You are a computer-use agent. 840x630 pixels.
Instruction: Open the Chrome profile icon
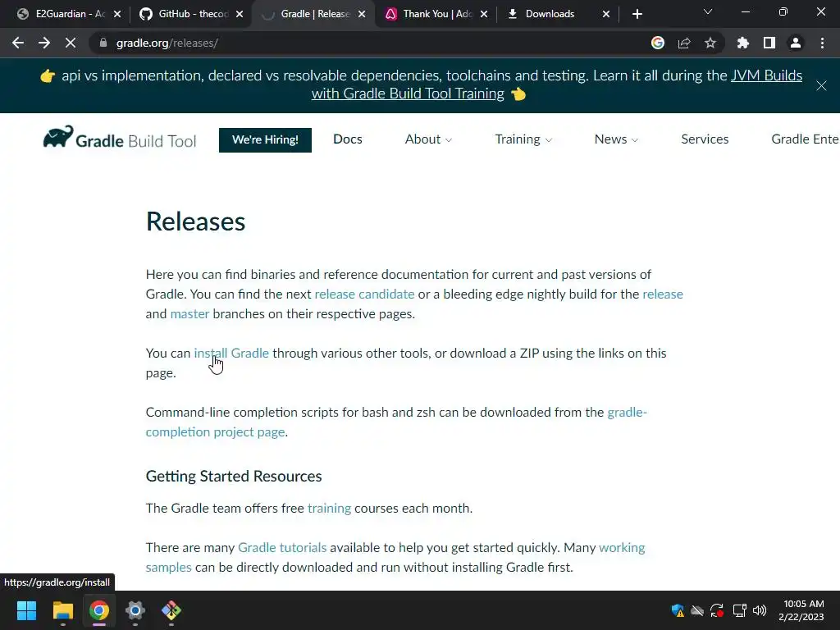coord(796,43)
